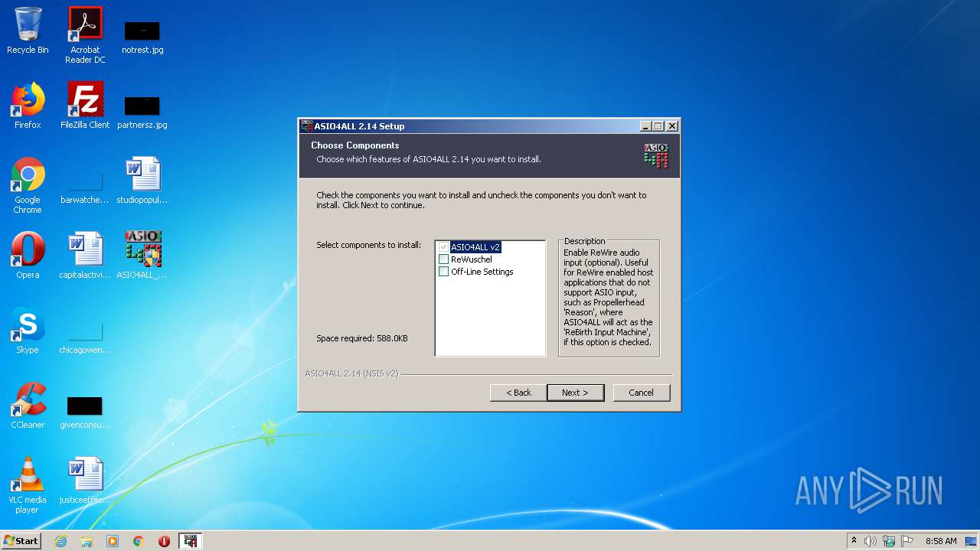Screen dimensions: 980x551
Task: Enable the ReWuschel component checkbox
Action: (x=443, y=259)
